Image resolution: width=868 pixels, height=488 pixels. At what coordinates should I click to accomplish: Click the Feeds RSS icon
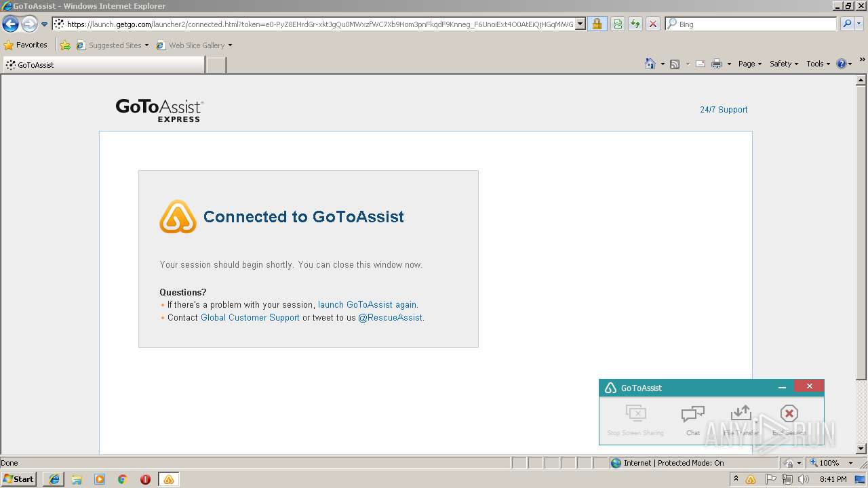675,64
